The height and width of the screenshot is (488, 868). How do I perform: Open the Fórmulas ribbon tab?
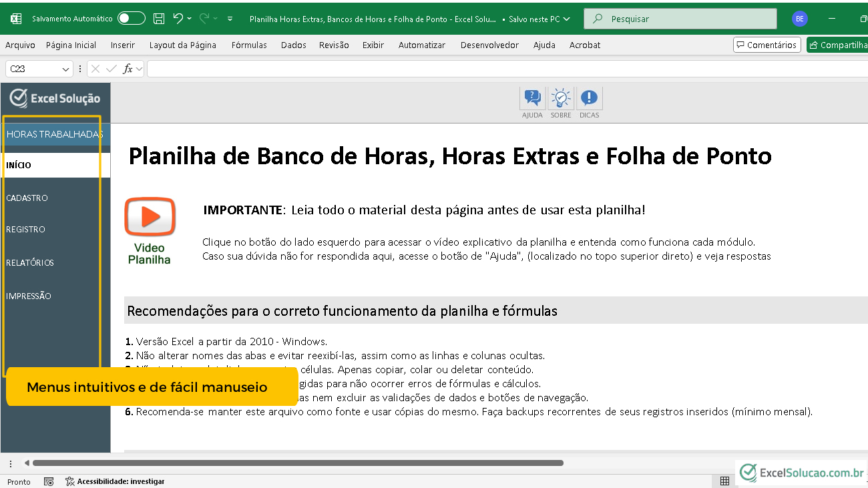pos(249,45)
